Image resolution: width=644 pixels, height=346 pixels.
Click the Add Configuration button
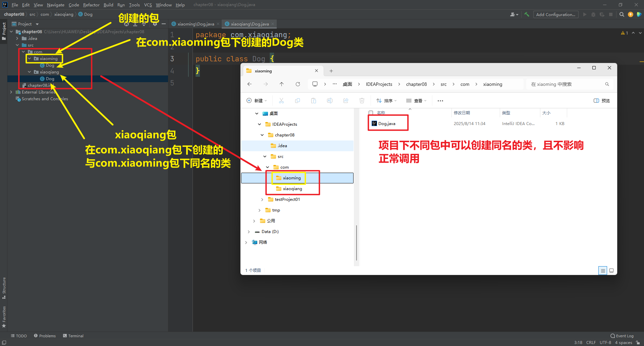tap(556, 14)
